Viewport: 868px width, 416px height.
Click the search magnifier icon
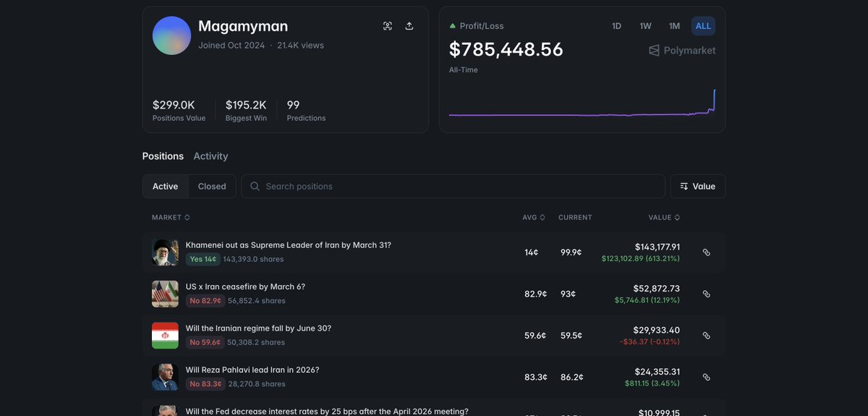[255, 186]
